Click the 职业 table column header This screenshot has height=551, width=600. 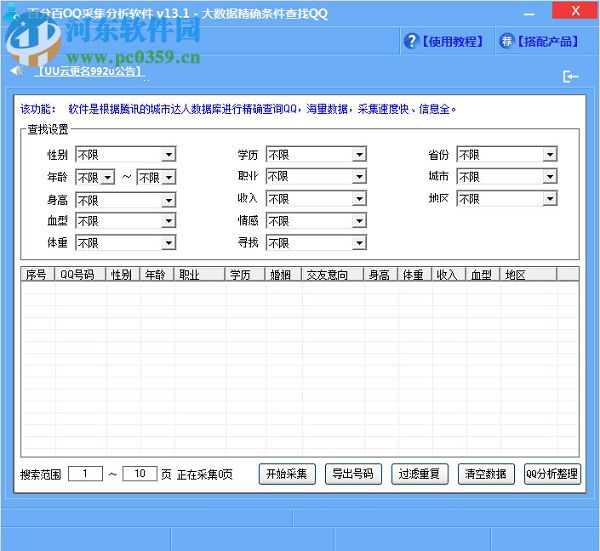point(199,274)
